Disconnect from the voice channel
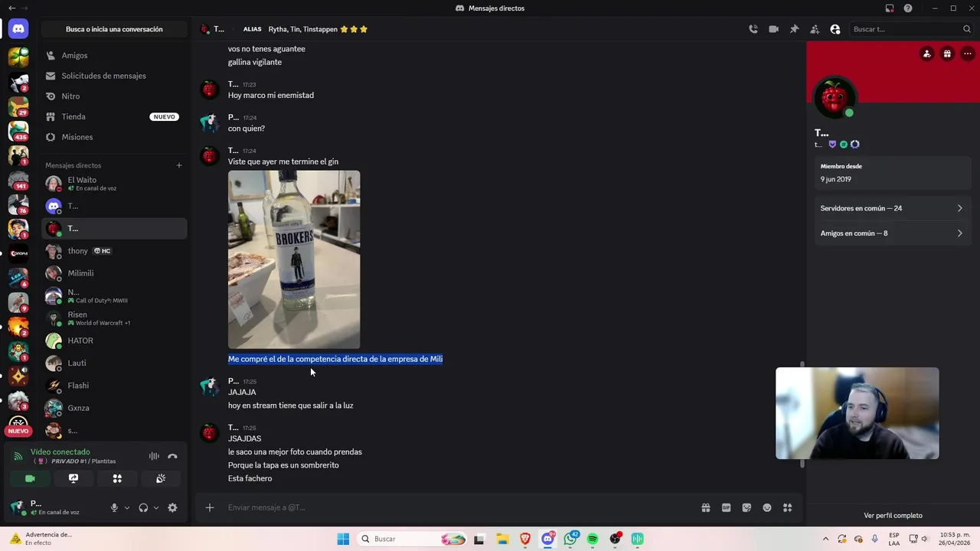 click(172, 456)
